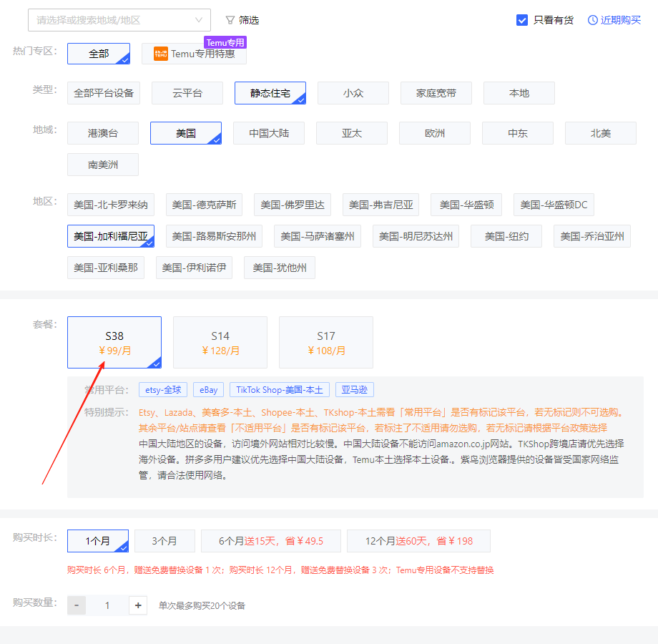Pick area 美国-纽约

point(506,236)
